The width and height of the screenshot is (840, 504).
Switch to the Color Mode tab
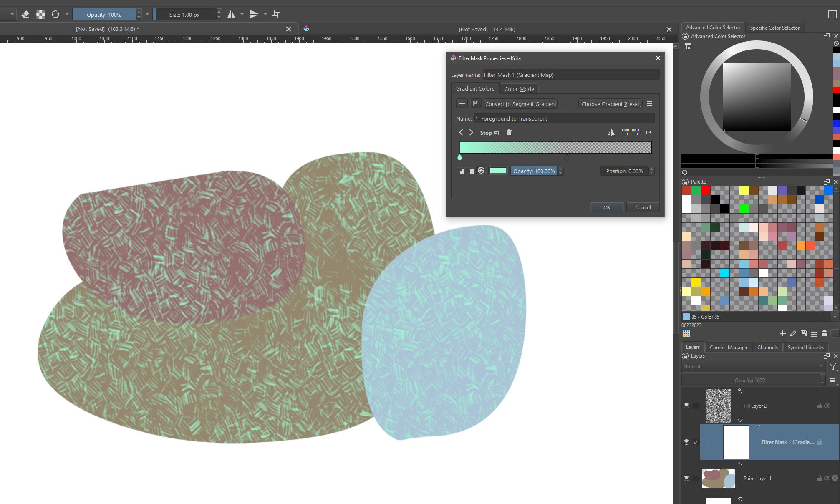[x=519, y=89]
